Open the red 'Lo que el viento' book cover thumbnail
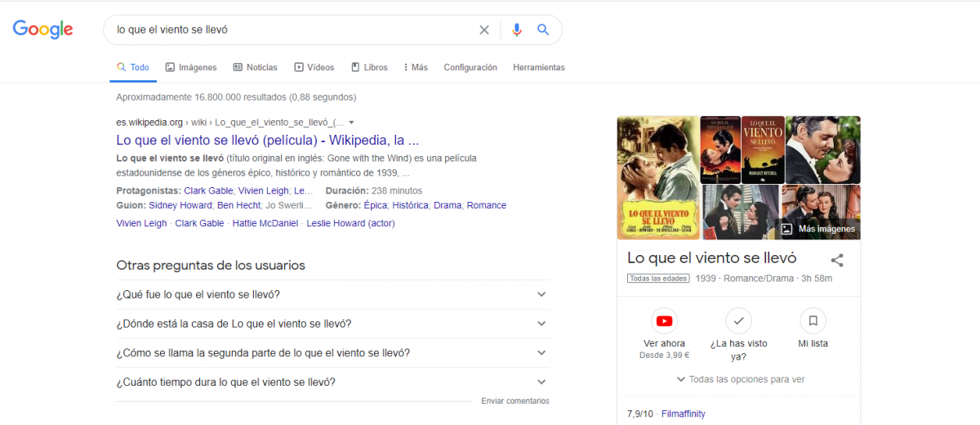 pos(762,150)
